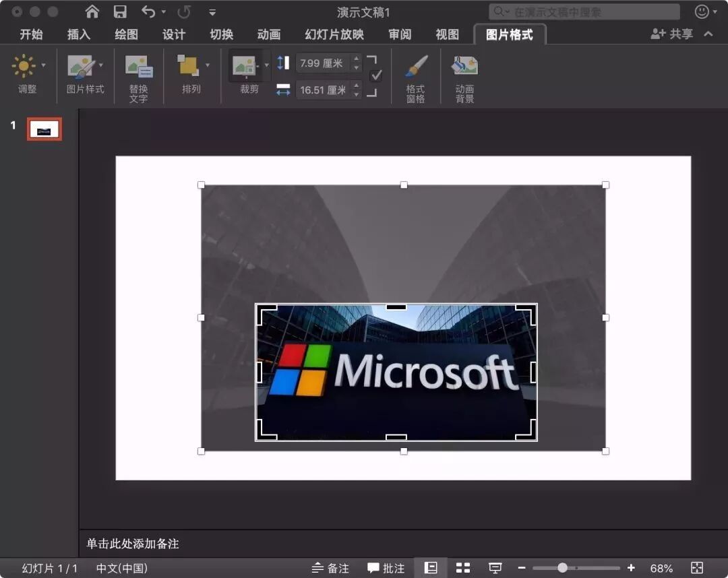Click the bottom-right corner crop handle

[x=527, y=430]
